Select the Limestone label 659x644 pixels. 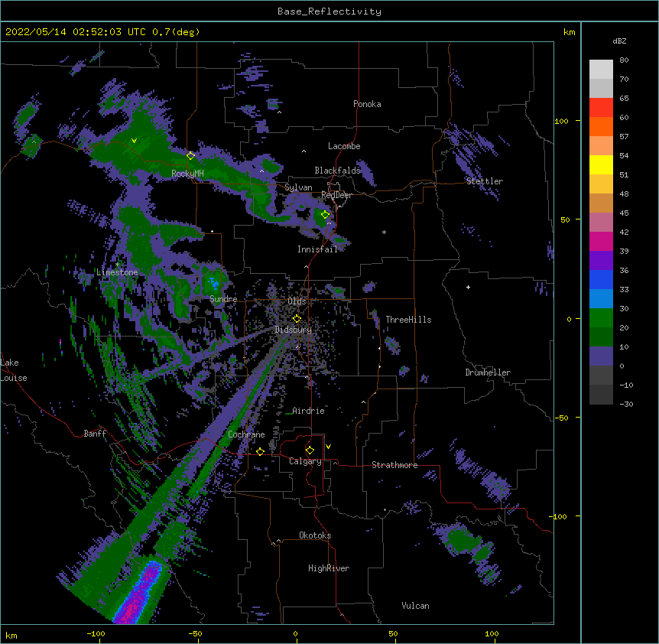[x=117, y=272]
